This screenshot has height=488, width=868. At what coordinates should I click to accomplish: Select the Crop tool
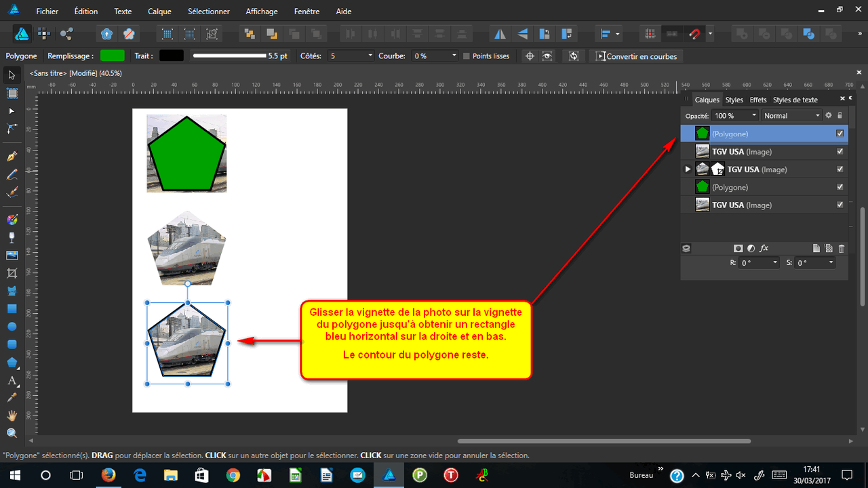(12, 273)
